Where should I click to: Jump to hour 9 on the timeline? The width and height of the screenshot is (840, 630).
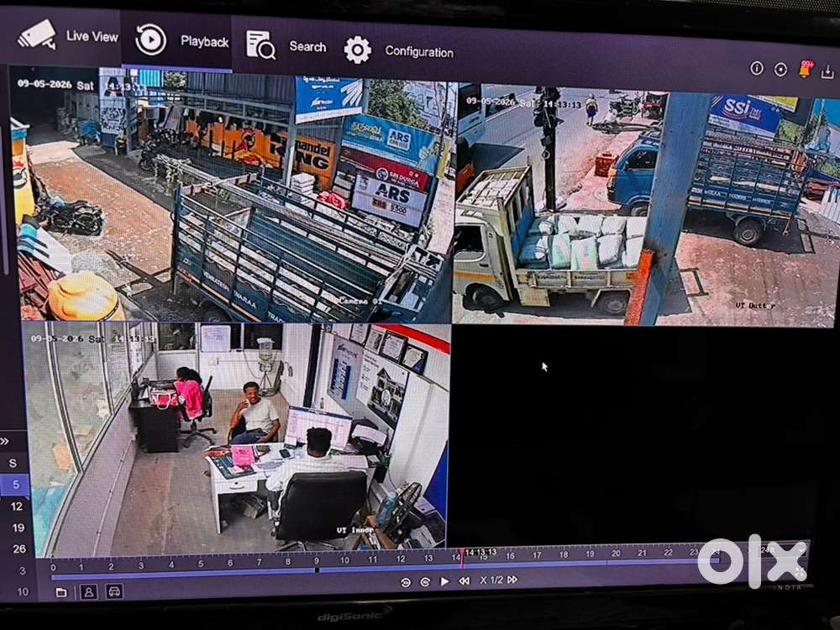317,561
